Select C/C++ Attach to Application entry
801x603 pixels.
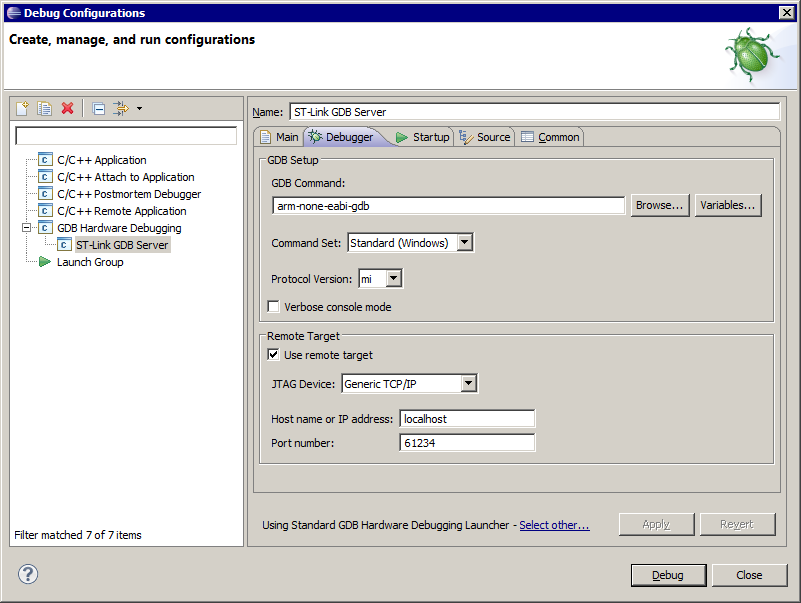(126, 177)
